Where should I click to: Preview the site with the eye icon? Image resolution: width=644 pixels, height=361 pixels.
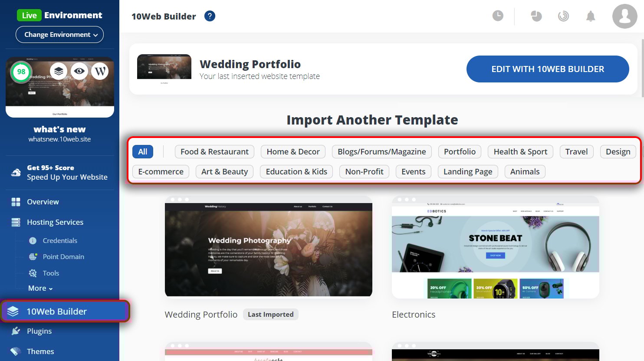(x=79, y=71)
